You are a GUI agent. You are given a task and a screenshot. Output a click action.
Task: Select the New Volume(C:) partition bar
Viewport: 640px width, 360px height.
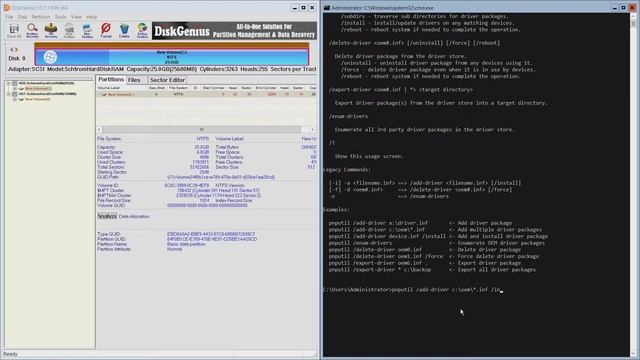[171, 57]
